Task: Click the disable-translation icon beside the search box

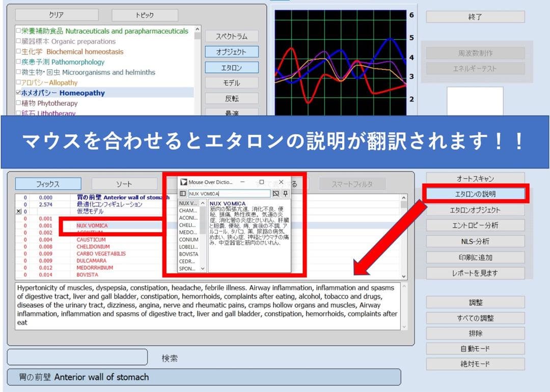Action: pyautogui.click(x=276, y=193)
